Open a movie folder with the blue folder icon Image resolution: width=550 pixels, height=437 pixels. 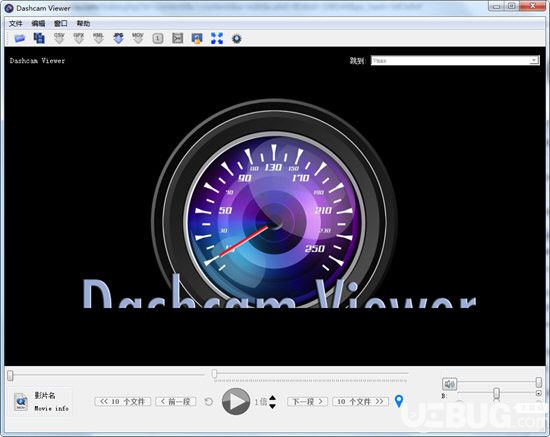coord(20,38)
